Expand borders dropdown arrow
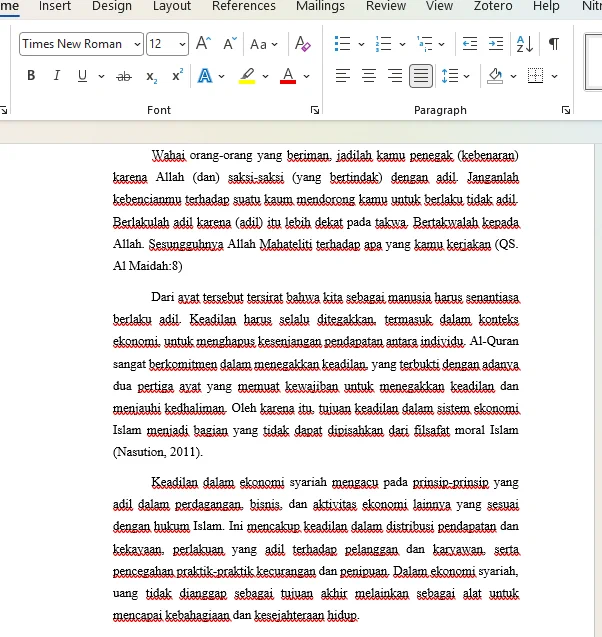 point(554,76)
